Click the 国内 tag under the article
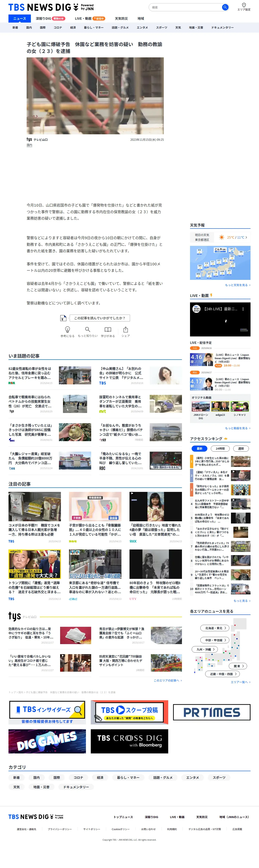The height and width of the screenshot is (868, 259). 29,145
